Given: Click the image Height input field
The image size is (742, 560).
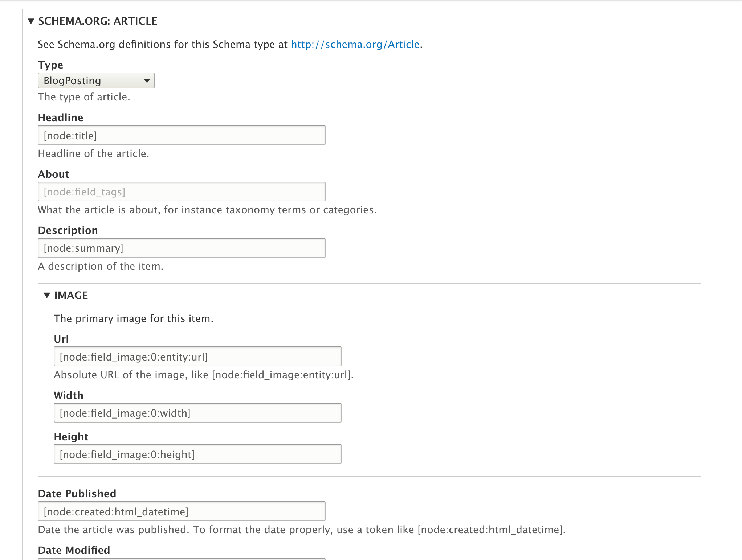Looking at the screenshot, I should [197, 454].
